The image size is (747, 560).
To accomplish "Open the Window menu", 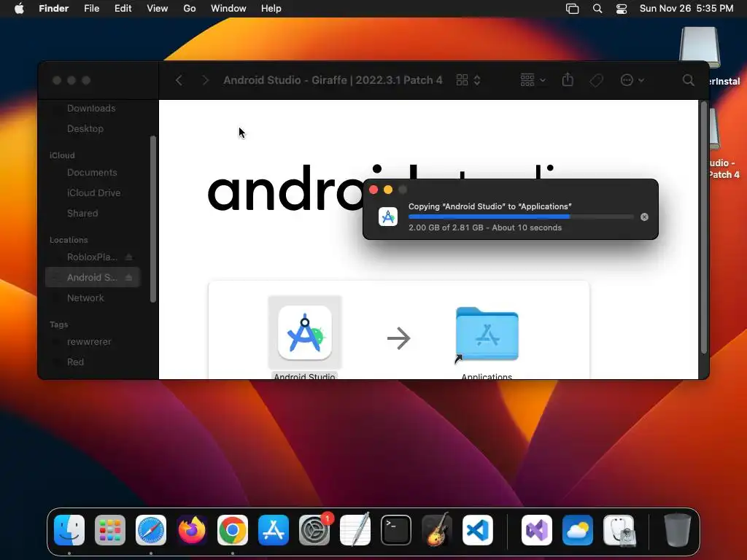I will tap(228, 9).
